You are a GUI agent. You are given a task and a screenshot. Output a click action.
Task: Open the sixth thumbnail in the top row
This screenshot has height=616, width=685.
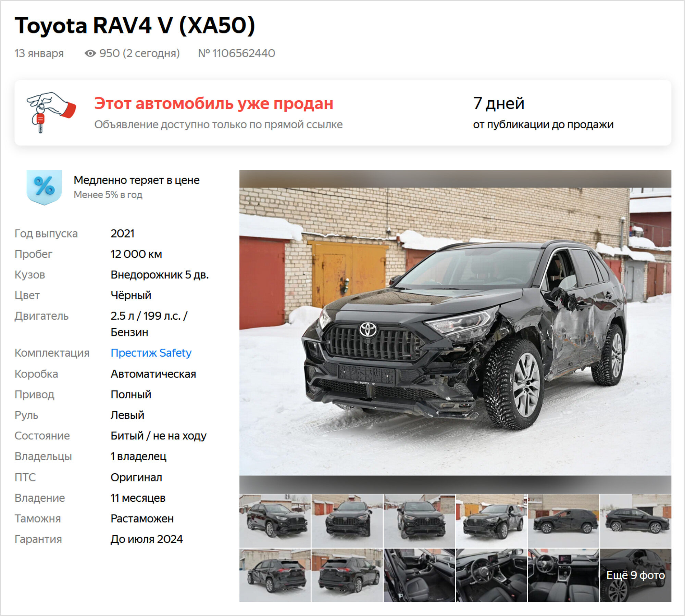tap(635, 521)
